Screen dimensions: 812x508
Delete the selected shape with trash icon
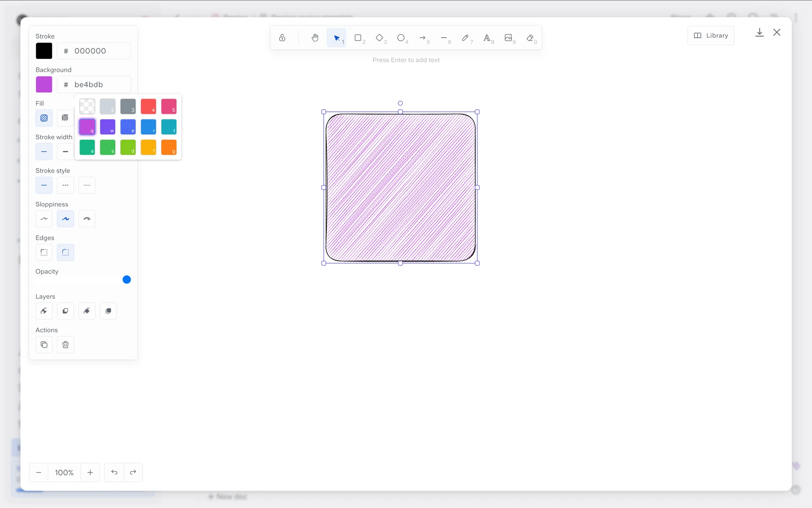[65, 345]
